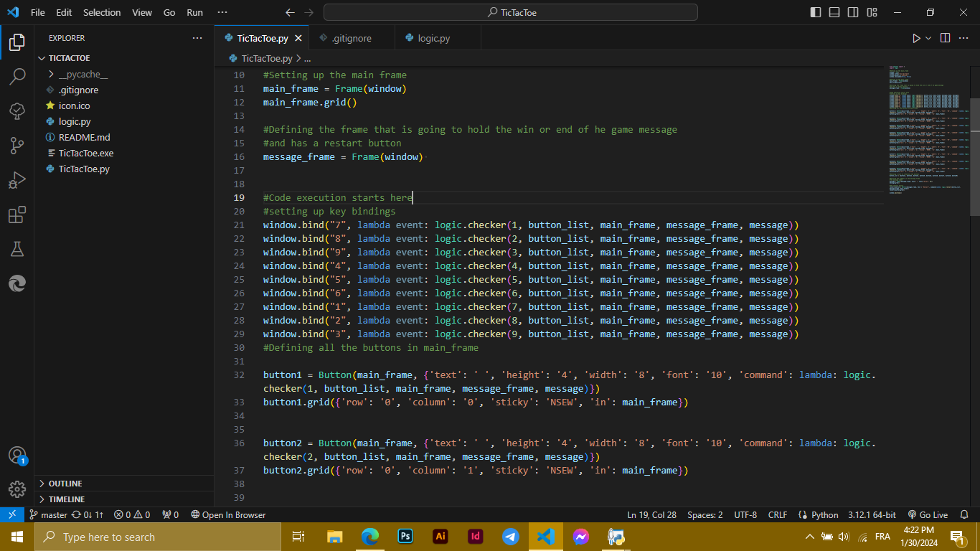Open Photoshop from the Windows taskbar
980x551 pixels.
point(405,537)
